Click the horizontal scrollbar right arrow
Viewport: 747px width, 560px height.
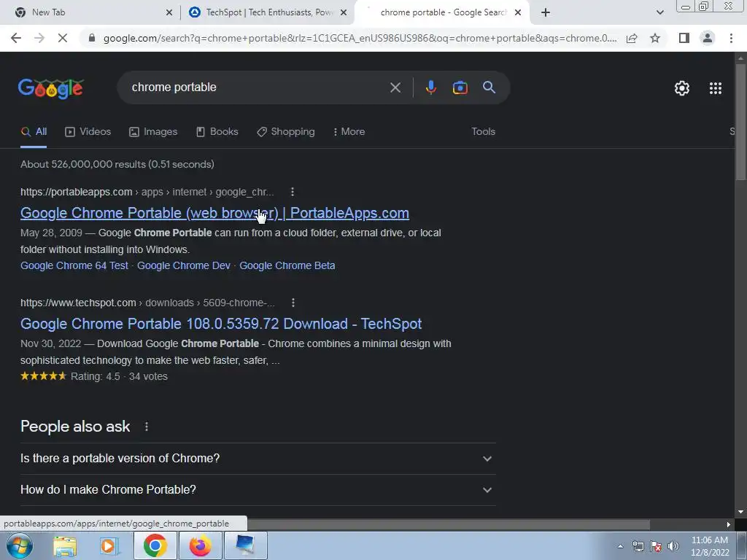729,525
